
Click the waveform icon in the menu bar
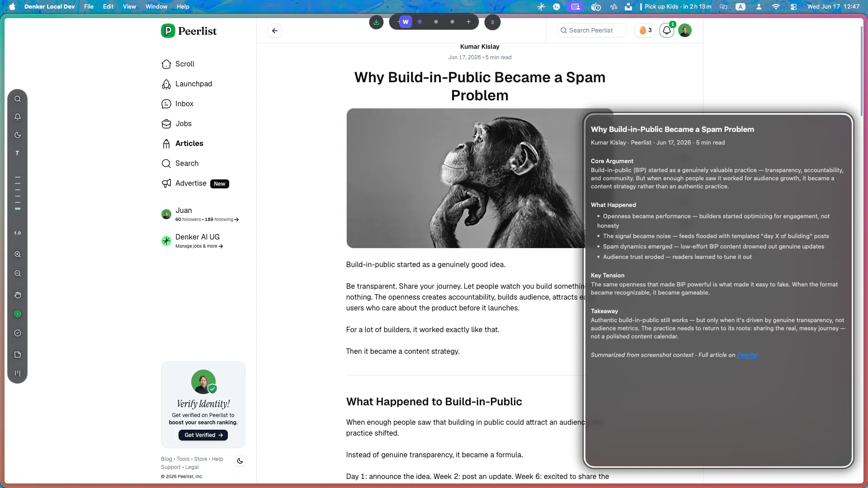click(613, 6)
